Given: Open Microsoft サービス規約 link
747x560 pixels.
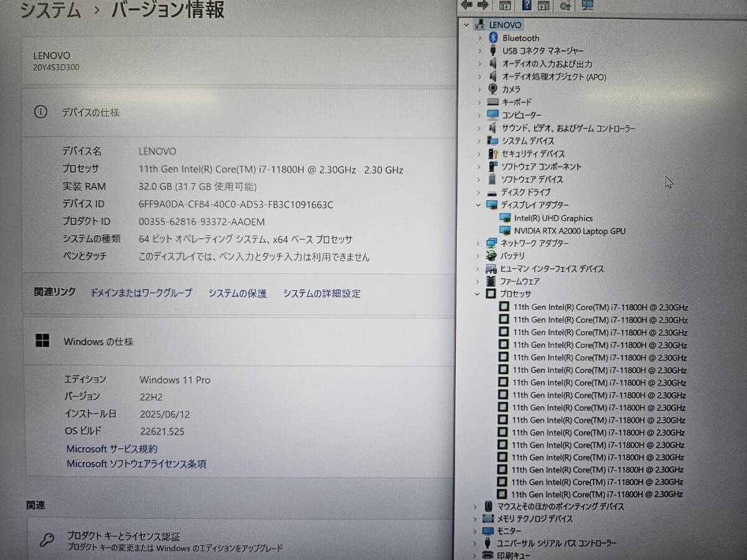Looking at the screenshot, I should pos(112,448).
